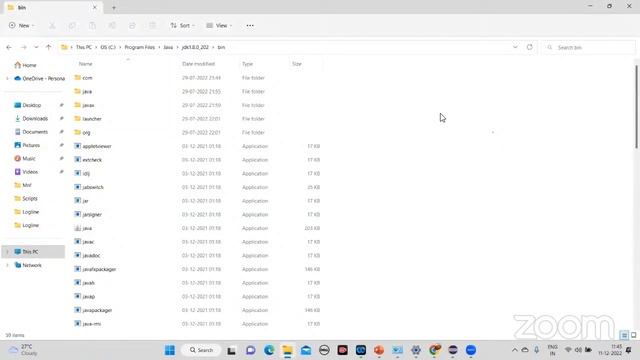Click the Cut toolbar icon
This screenshot has width=640, height=360.
pos(52,26)
